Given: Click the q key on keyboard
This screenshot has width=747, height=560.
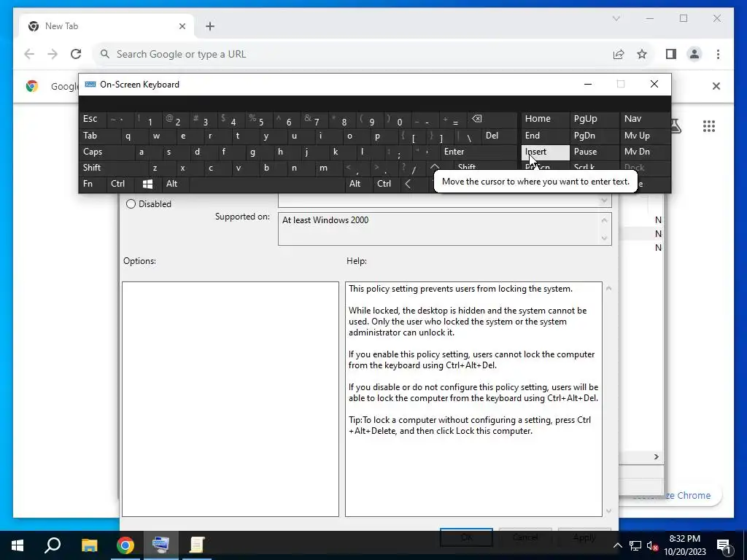Looking at the screenshot, I should (x=128, y=136).
